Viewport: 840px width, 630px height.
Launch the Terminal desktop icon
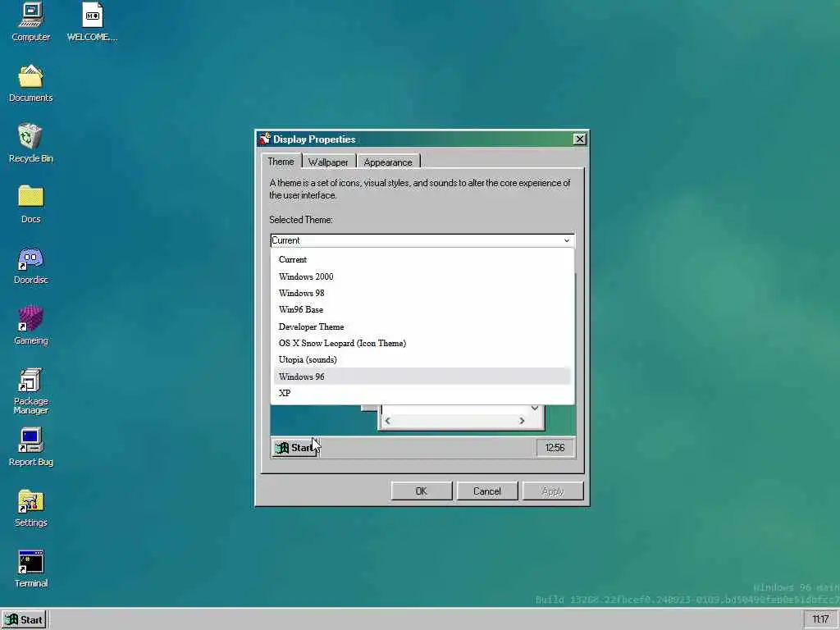[31, 569]
